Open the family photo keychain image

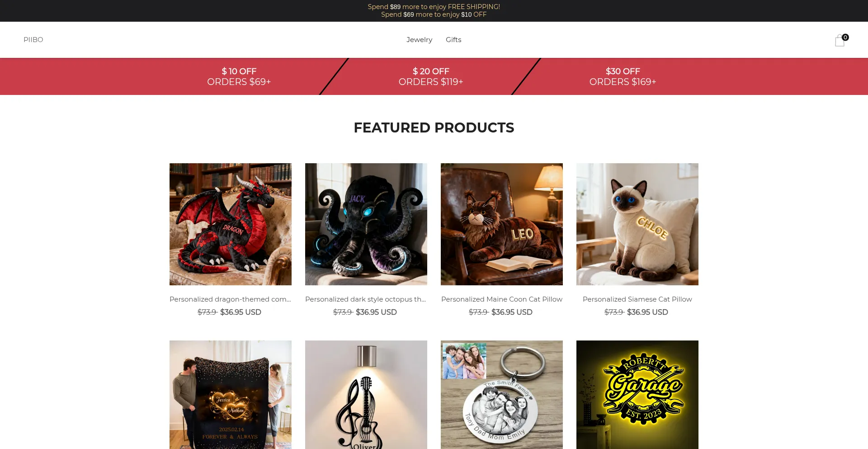(502, 395)
